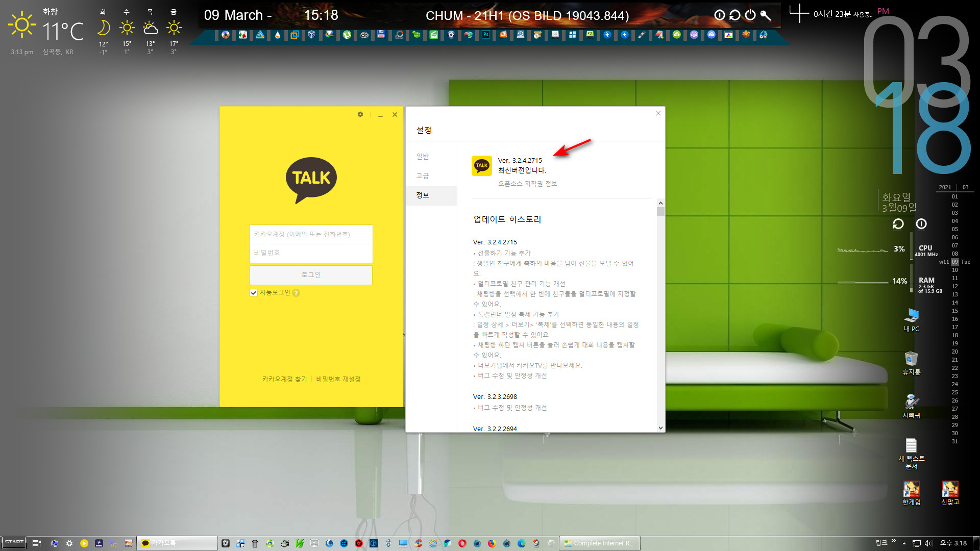The width and height of the screenshot is (980, 551).
Task: Click the circled power icon beside CPU meter
Action: (921, 224)
